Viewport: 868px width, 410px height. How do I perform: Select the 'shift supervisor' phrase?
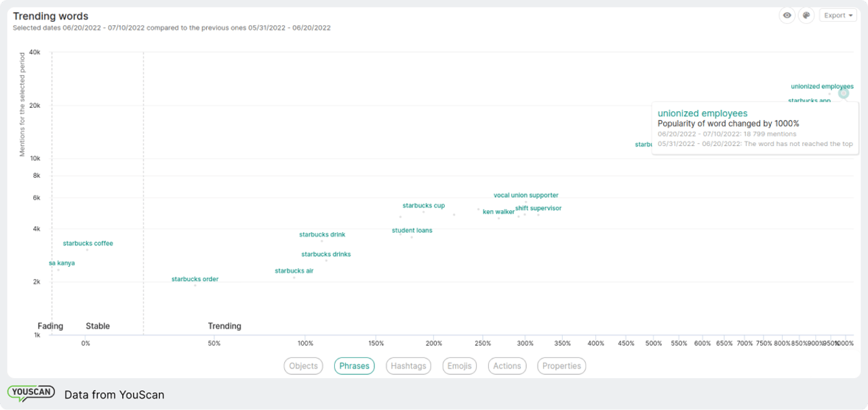pyautogui.click(x=538, y=208)
